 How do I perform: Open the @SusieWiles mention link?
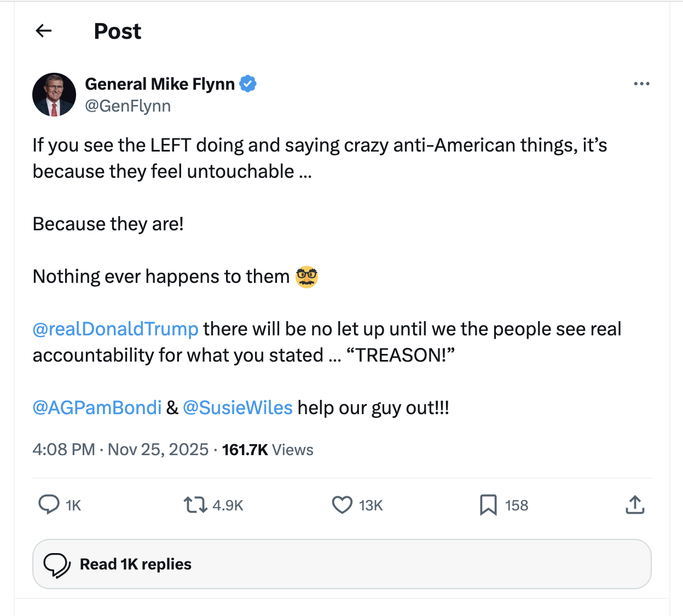238,408
